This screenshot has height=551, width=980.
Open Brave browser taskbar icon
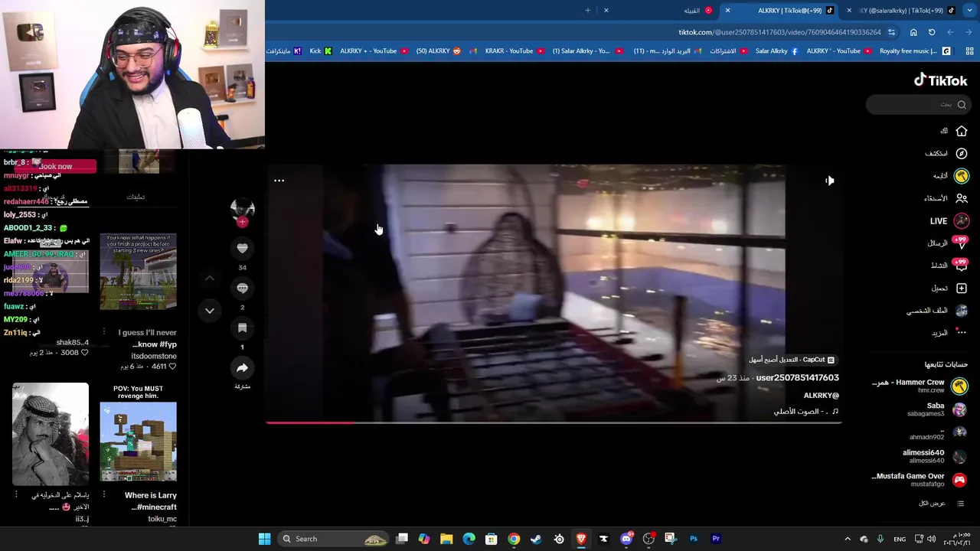(581, 539)
